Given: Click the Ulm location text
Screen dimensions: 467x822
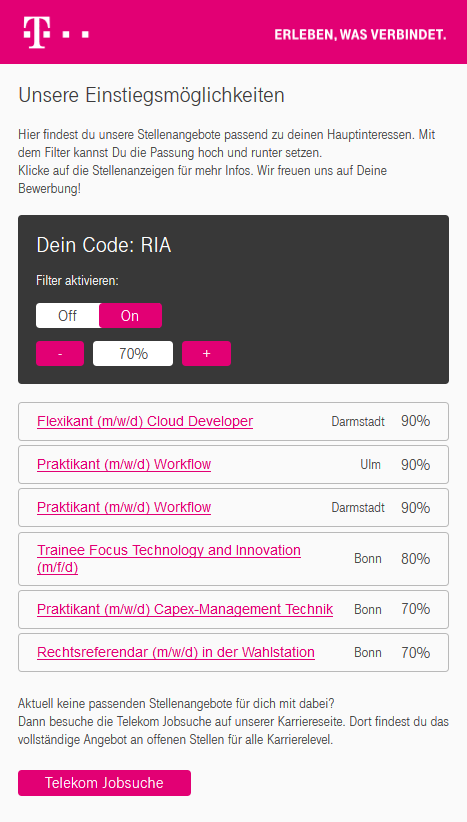Looking at the screenshot, I should tap(371, 464).
